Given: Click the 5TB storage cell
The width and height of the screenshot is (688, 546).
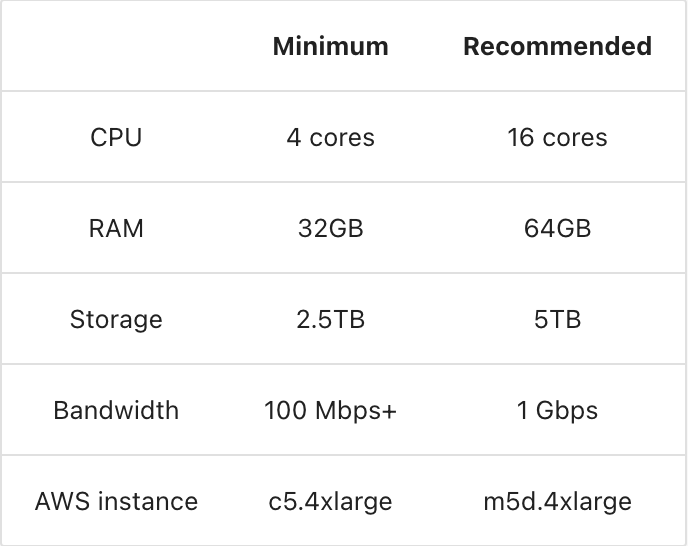Looking at the screenshot, I should pos(557,320).
